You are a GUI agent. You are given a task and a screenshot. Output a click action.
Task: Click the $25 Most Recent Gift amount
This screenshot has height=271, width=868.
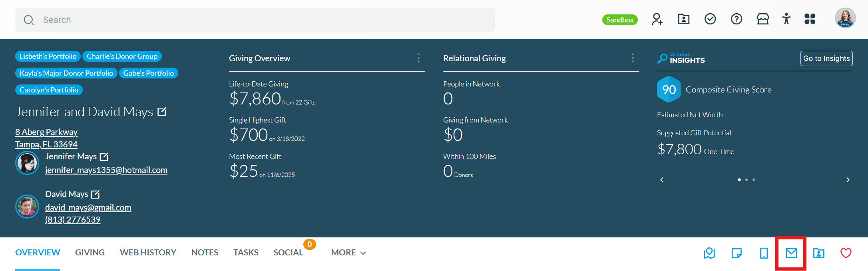point(243,171)
